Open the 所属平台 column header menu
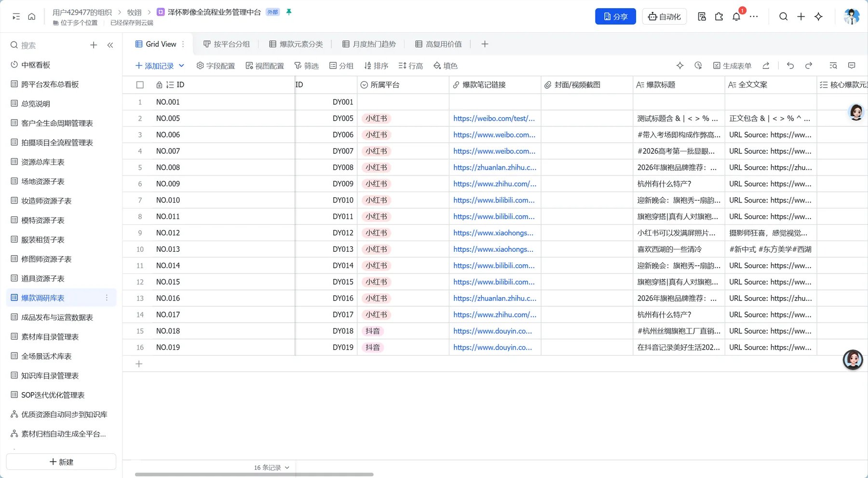 403,85
